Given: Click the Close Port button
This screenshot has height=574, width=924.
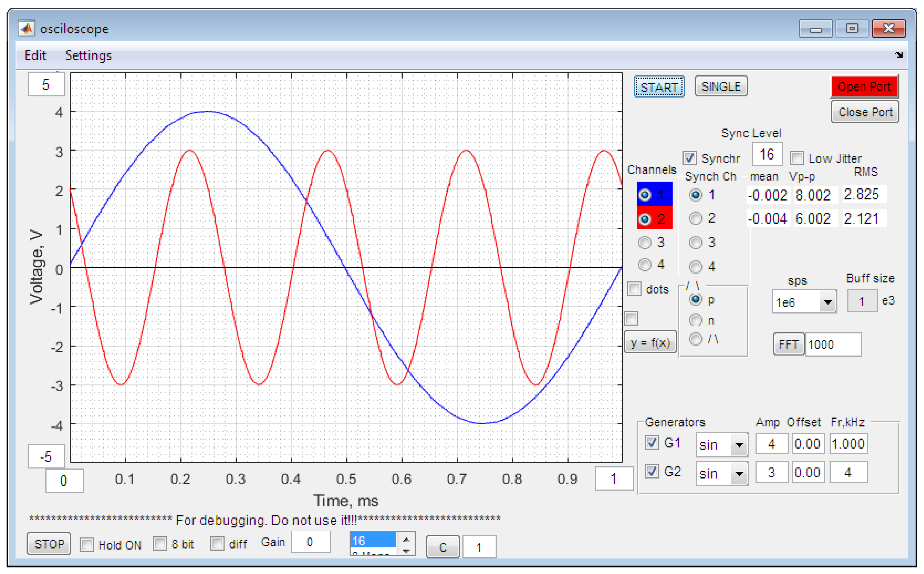Looking at the screenshot, I should (864, 112).
